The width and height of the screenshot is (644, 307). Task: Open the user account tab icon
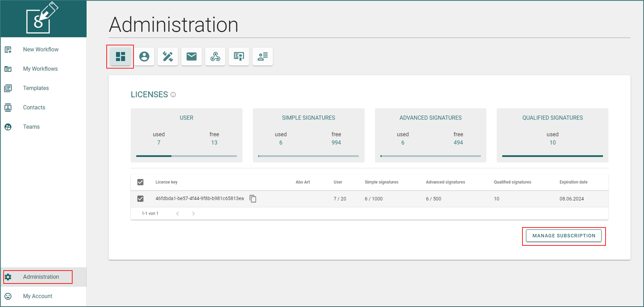[x=144, y=57]
